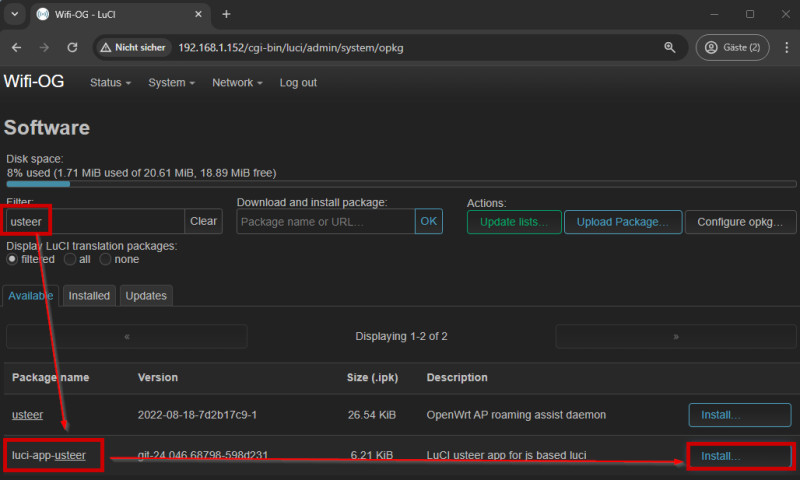Expand the System dropdown menu
The height and width of the screenshot is (480, 800).
tap(171, 83)
